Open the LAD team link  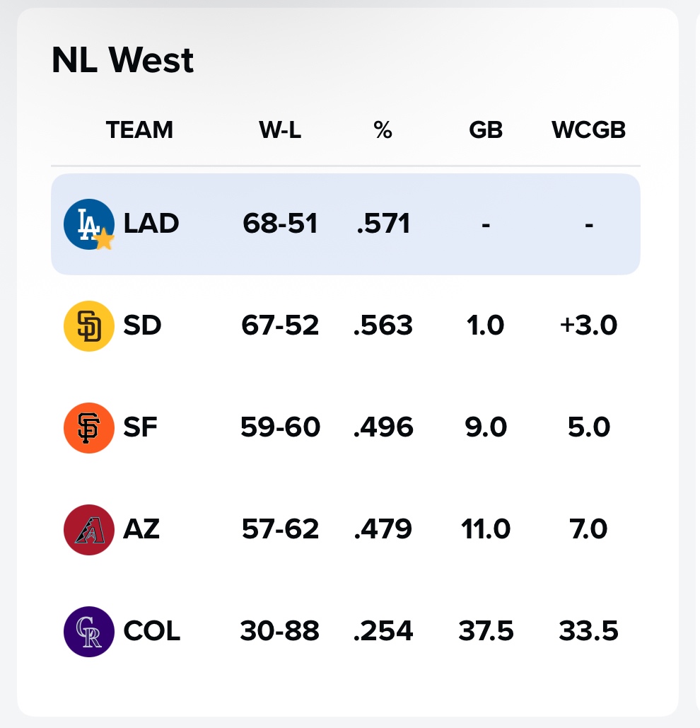point(151,224)
